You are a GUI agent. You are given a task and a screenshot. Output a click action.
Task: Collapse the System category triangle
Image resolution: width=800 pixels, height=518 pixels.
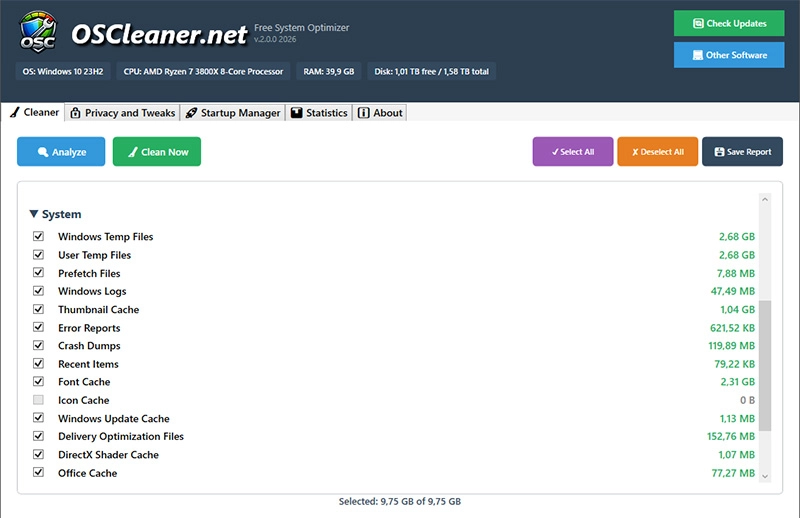pos(34,214)
